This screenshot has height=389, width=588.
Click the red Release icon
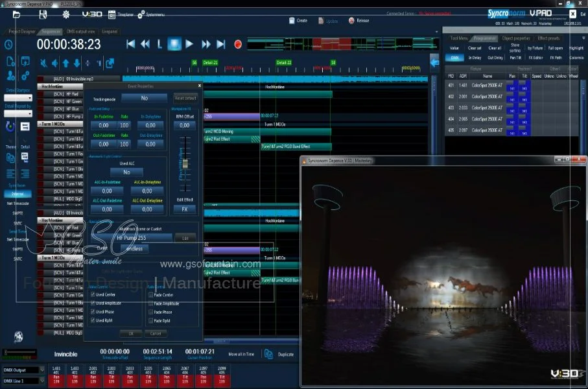pos(351,21)
